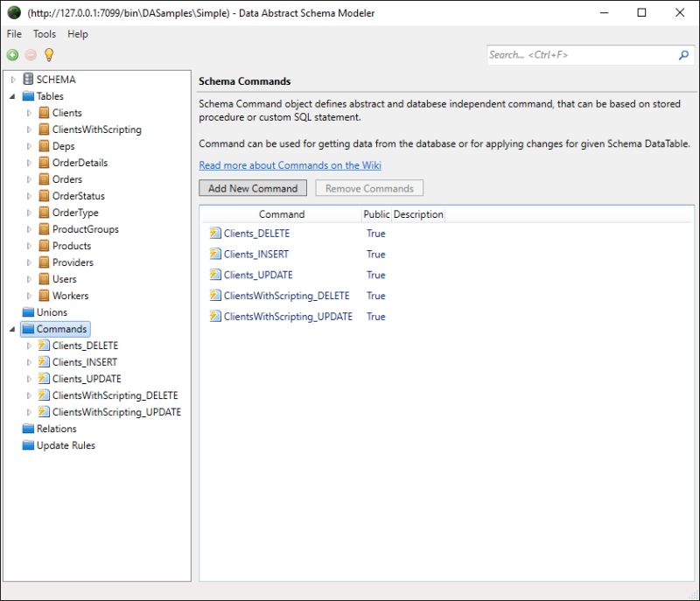Click the Clients_UPDATE command icon in list

(215, 275)
